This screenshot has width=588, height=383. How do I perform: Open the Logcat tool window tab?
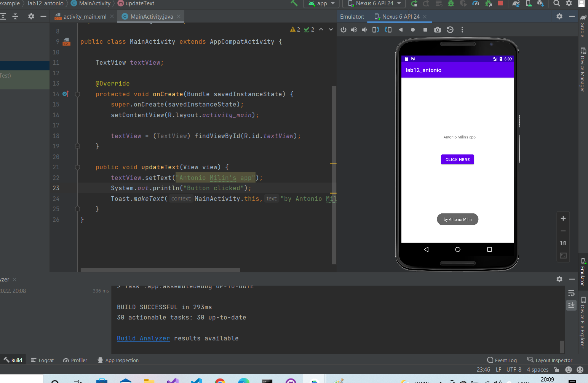point(42,360)
